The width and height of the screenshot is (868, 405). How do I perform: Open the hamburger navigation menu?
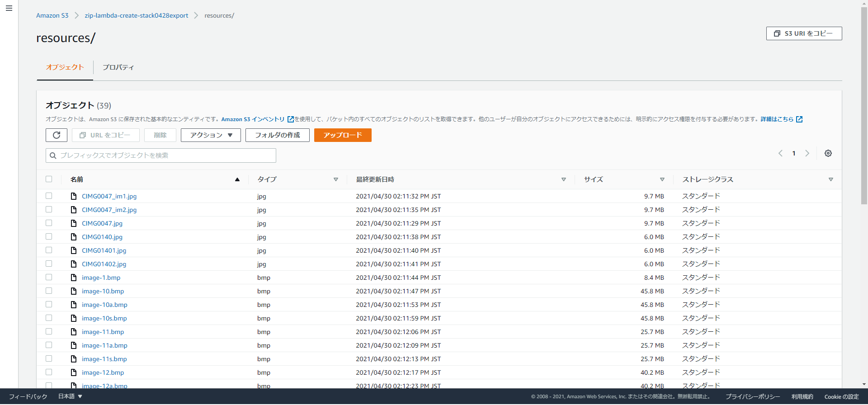click(x=9, y=8)
